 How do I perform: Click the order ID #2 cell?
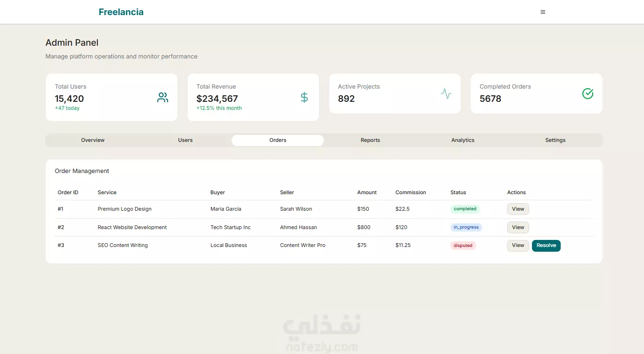[x=61, y=227]
